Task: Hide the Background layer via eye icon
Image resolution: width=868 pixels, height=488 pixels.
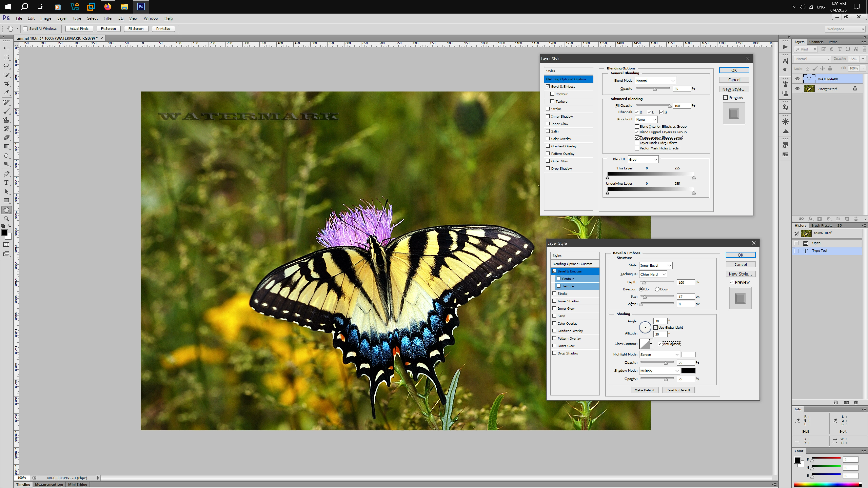Action: 797,89
